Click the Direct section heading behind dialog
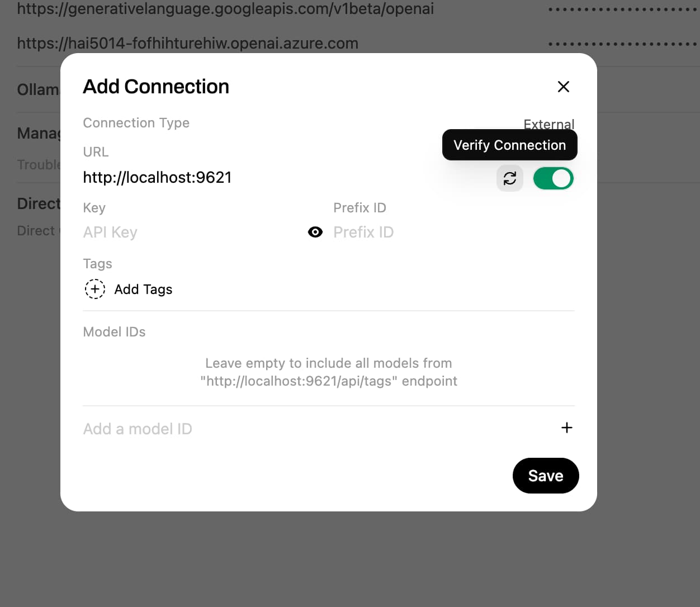This screenshot has width=700, height=607. click(x=38, y=203)
